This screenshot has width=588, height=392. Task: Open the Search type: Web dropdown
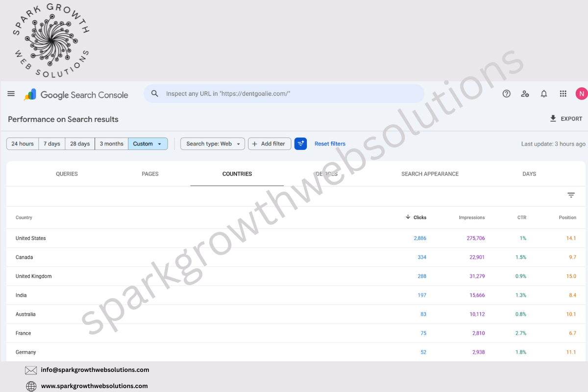click(213, 144)
